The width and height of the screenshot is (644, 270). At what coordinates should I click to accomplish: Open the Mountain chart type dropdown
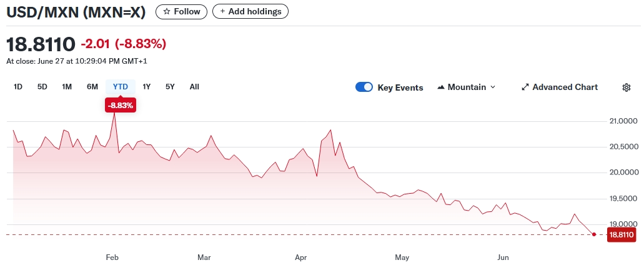467,87
